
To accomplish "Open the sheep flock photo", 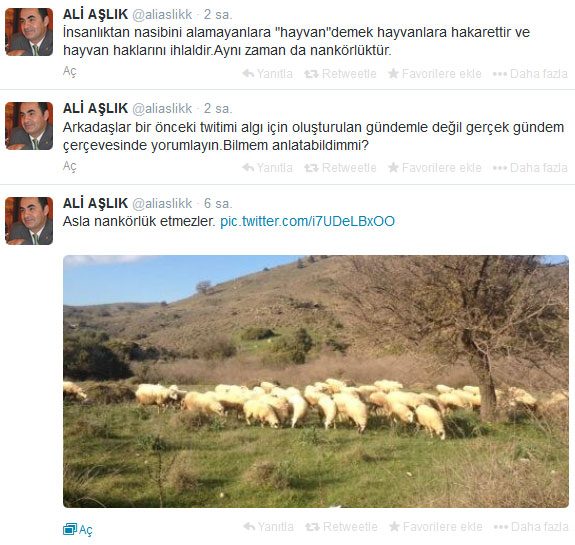I will coord(316,381).
